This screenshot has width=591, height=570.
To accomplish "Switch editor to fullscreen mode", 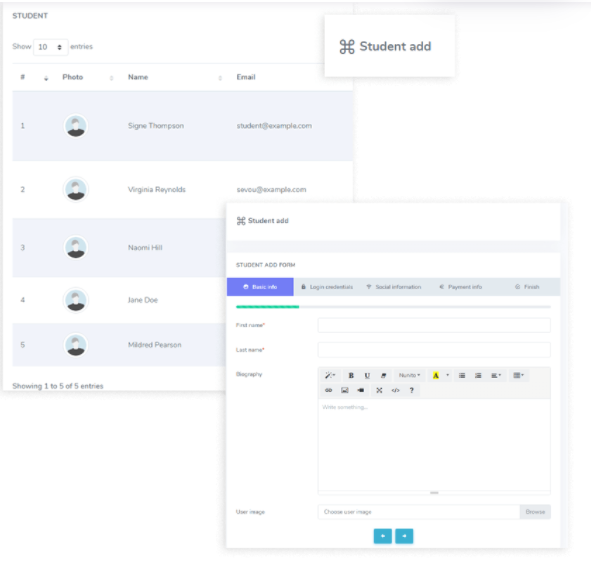I will click(x=379, y=390).
